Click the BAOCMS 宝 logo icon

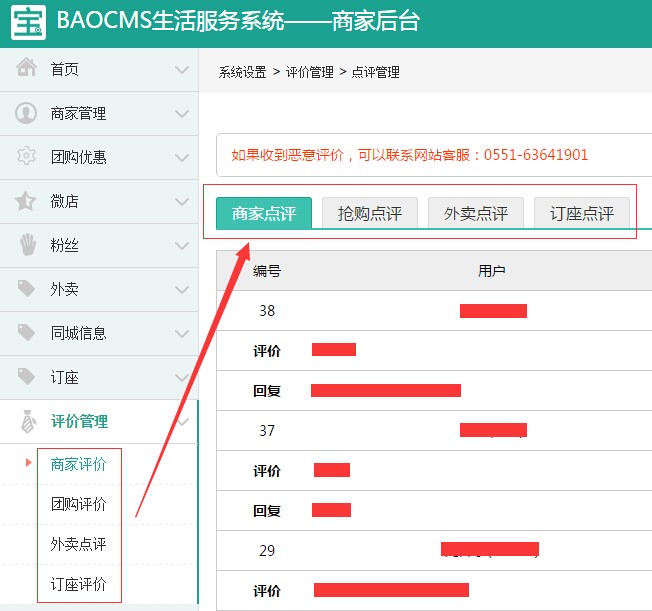(x=28, y=22)
